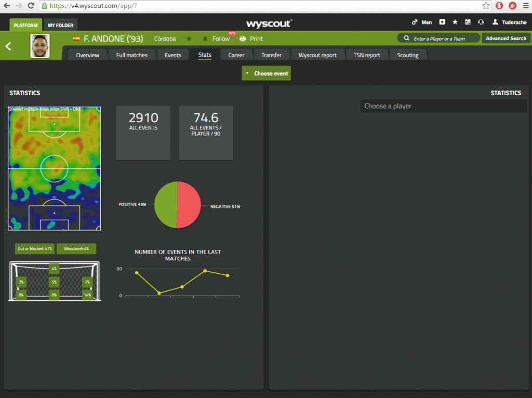Click the back arrow beside player photo

coord(8,46)
